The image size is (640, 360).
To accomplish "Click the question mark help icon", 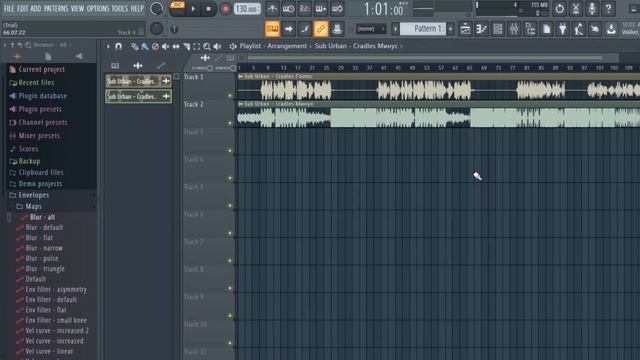I will (x=608, y=9).
